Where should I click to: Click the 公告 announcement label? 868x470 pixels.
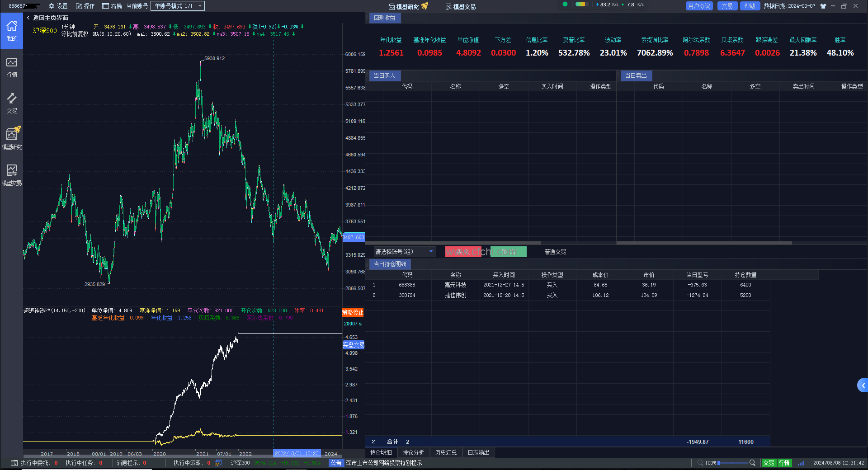click(x=336, y=463)
